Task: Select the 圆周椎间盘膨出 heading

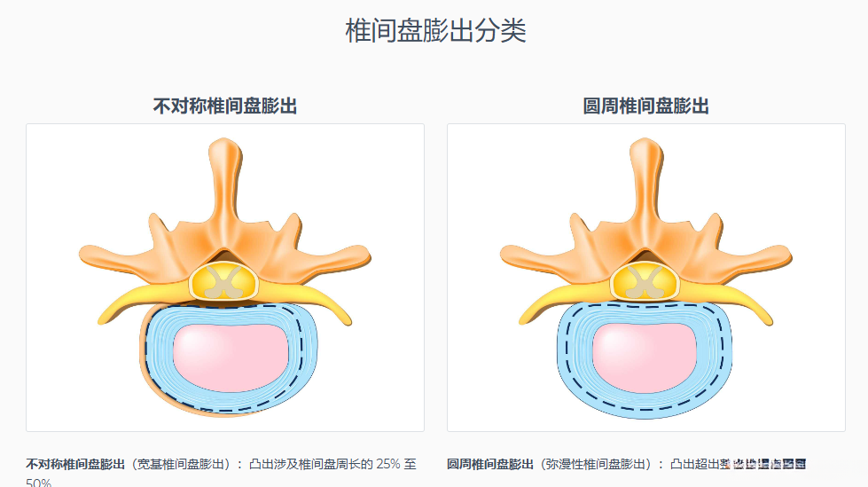Action: click(x=645, y=106)
